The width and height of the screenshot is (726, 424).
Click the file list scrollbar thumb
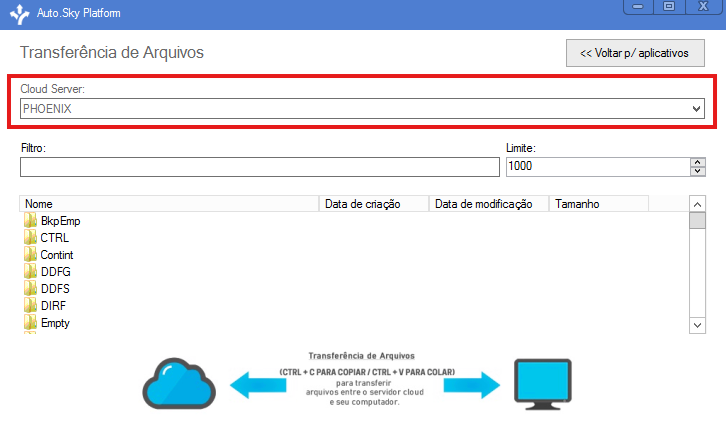[697, 220]
